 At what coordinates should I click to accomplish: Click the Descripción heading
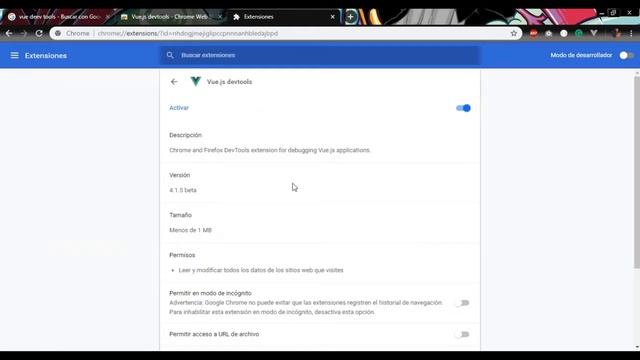coord(185,135)
